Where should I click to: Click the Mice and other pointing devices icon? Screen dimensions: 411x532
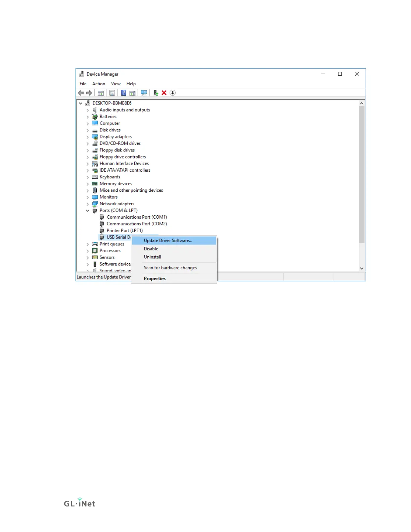click(x=95, y=190)
